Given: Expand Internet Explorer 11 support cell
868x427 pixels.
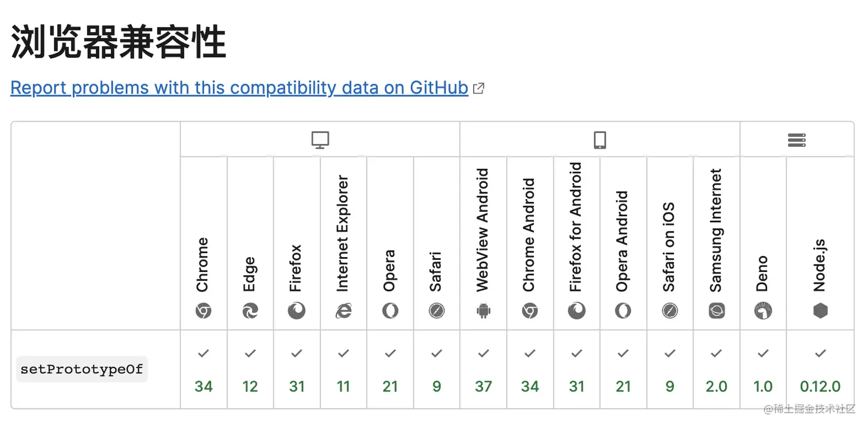Looking at the screenshot, I should coord(343,370).
